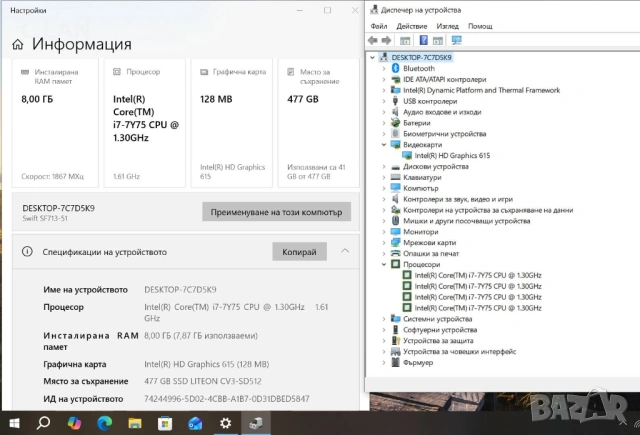Click the forward arrow in Device Manager toolbar
This screenshot has width=640, height=435.
point(386,40)
